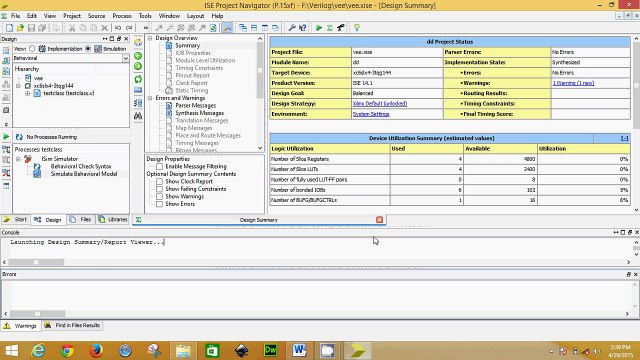
Task: Click the Redo toolbar icon
Action: tap(129, 28)
